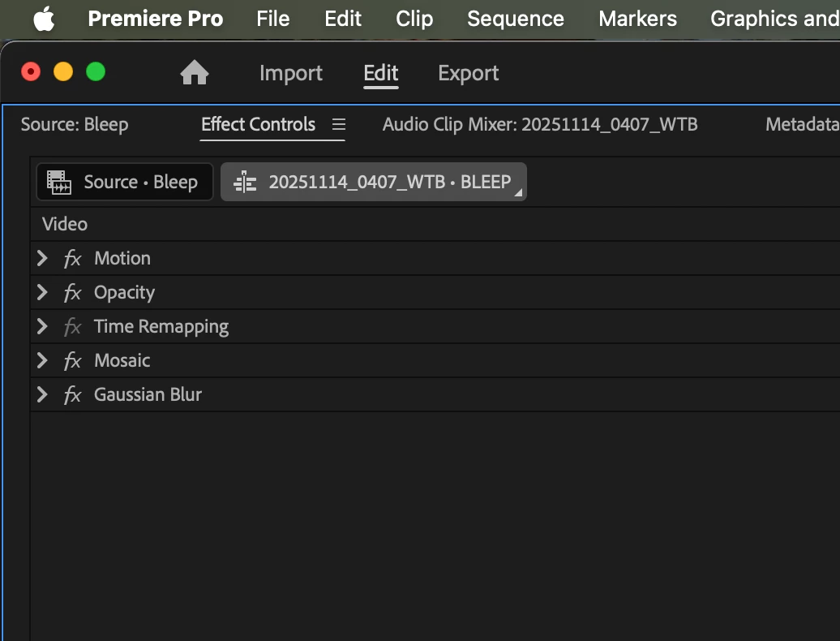The height and width of the screenshot is (641, 840).
Task: Click the green full-screen window button
Action: 96,71
